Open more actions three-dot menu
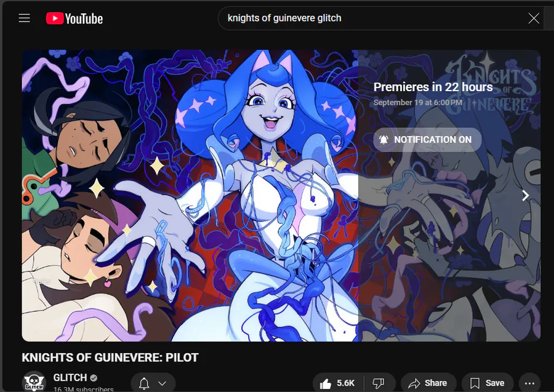554x392 pixels. (x=529, y=383)
